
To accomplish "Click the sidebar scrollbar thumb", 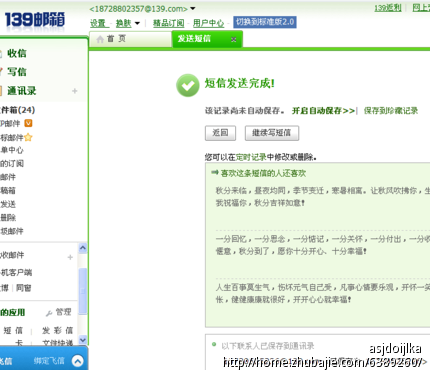I will [x=83, y=291].
